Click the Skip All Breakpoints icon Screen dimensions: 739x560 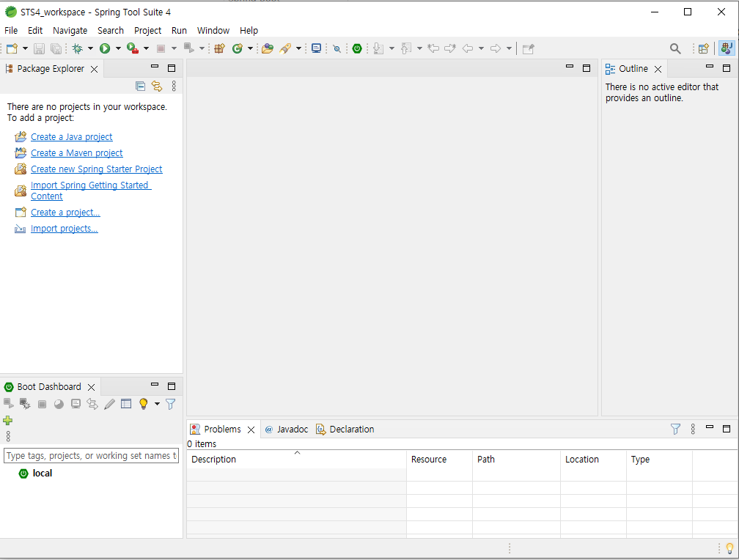[337, 48]
